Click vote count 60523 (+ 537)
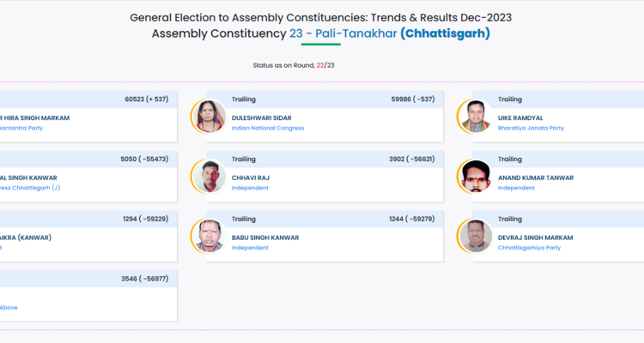This screenshot has width=644, height=343. (147, 99)
